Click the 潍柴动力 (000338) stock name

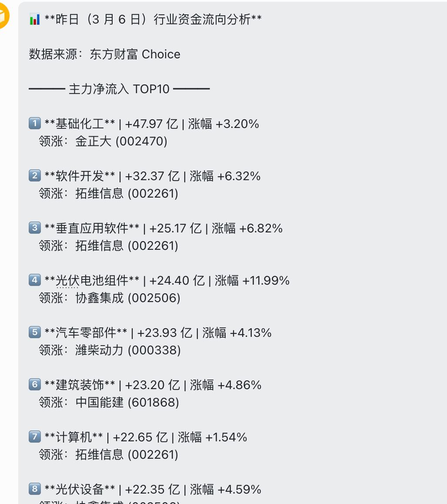[128, 350]
